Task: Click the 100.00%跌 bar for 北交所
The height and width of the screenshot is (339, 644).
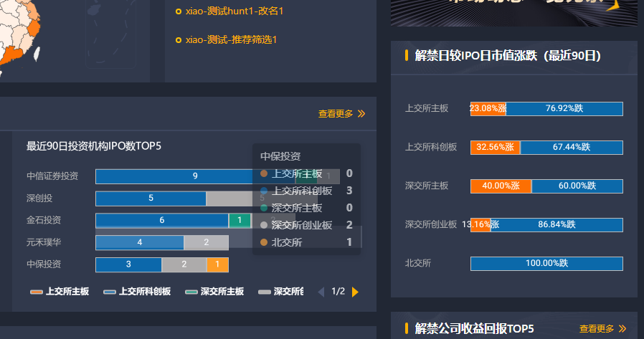Action: point(546,264)
